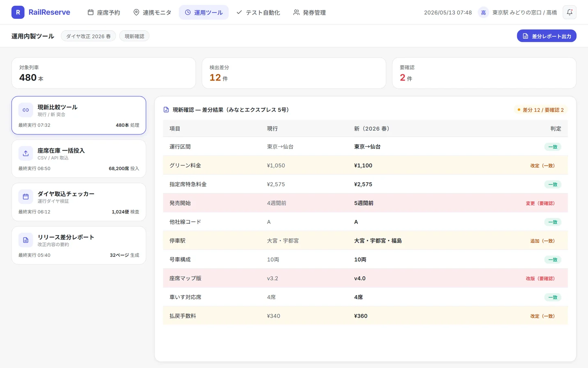Click the 現新比較ツール link icon
Viewport: 588px width, 368px height.
point(26,110)
